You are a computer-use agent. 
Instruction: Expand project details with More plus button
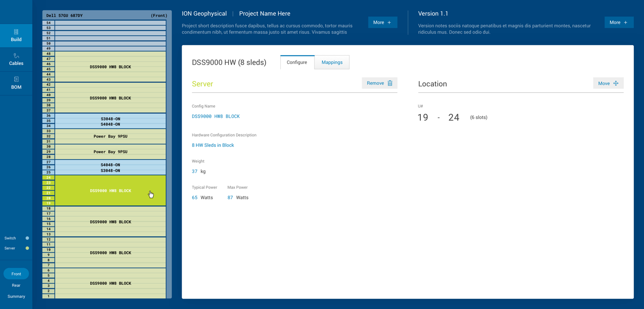[382, 22]
